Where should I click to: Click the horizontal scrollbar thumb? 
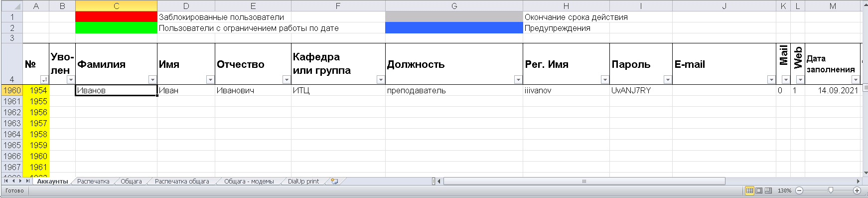click(584, 182)
